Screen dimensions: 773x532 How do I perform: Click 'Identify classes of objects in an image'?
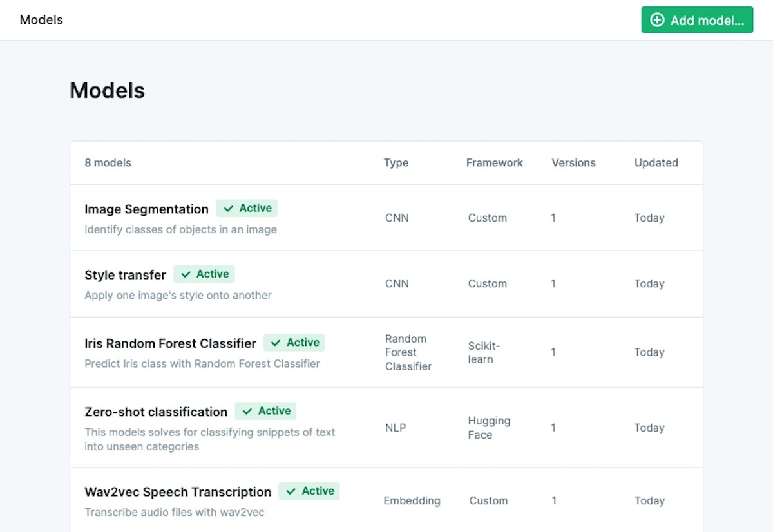[x=180, y=229]
